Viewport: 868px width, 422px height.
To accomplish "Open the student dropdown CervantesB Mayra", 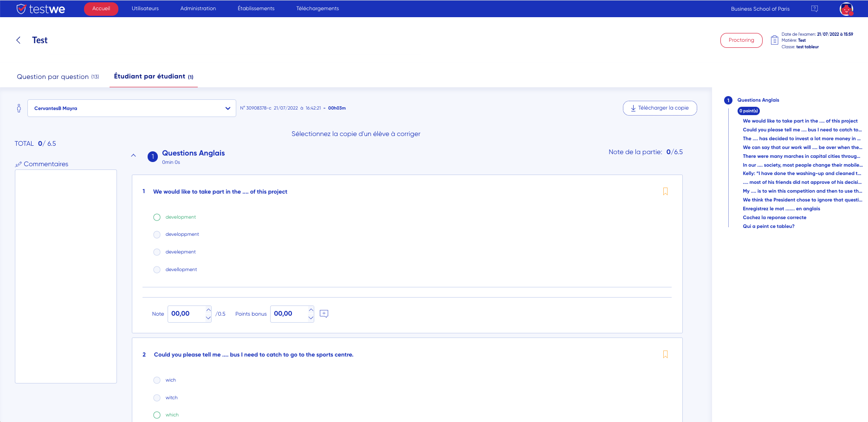I will [131, 108].
